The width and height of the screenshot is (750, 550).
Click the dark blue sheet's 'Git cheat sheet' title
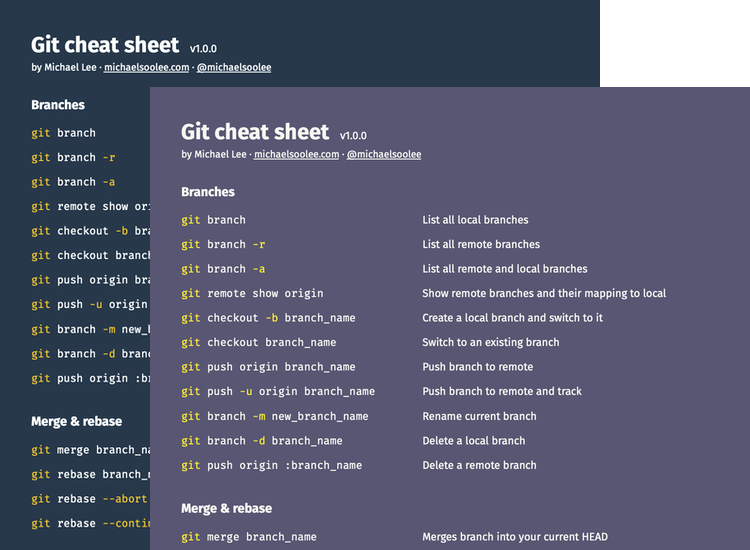coord(105,45)
